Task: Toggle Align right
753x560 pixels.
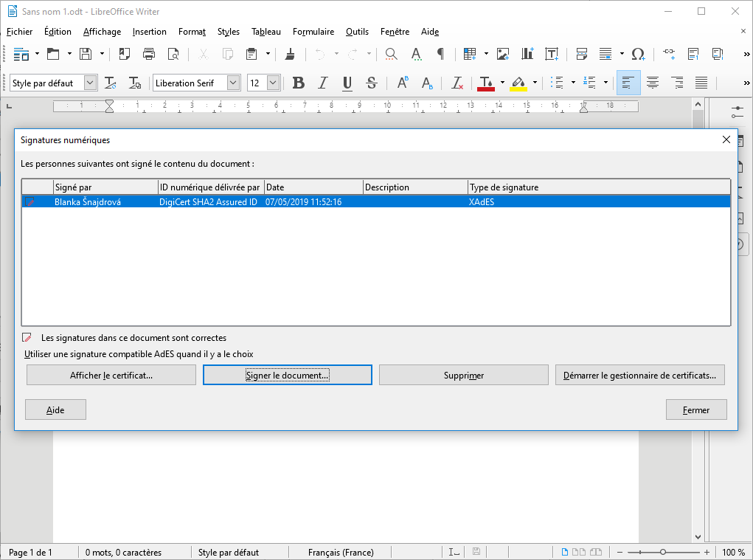Action: point(676,83)
